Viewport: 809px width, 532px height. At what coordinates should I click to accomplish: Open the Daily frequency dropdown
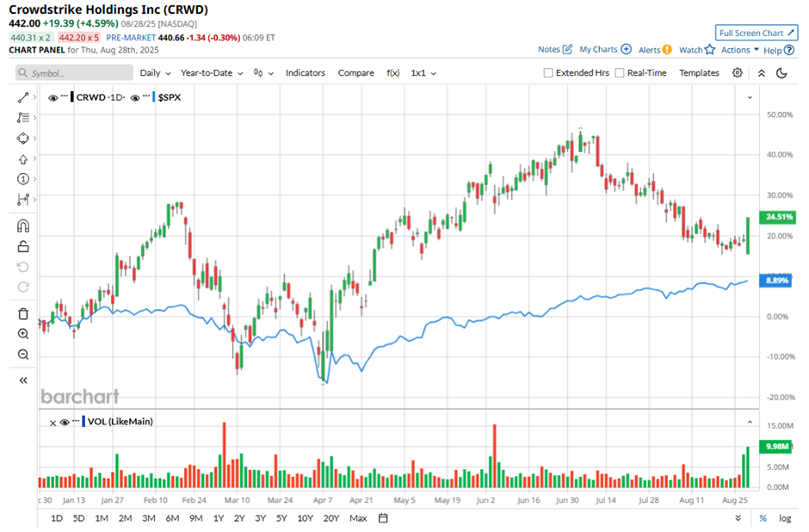pyautogui.click(x=155, y=73)
